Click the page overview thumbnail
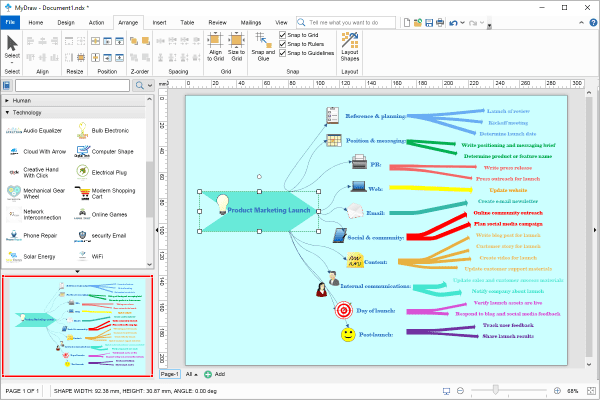The image size is (600, 400). [x=78, y=326]
